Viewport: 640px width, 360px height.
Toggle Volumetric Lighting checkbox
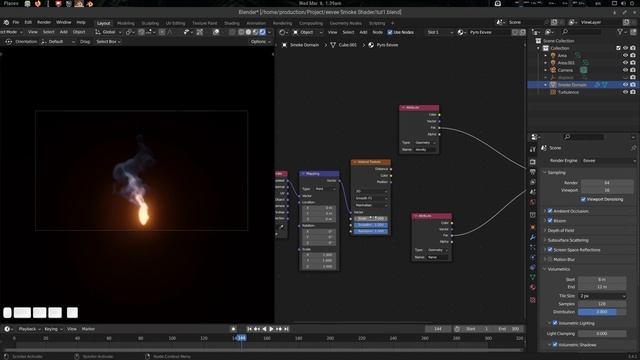coord(555,323)
